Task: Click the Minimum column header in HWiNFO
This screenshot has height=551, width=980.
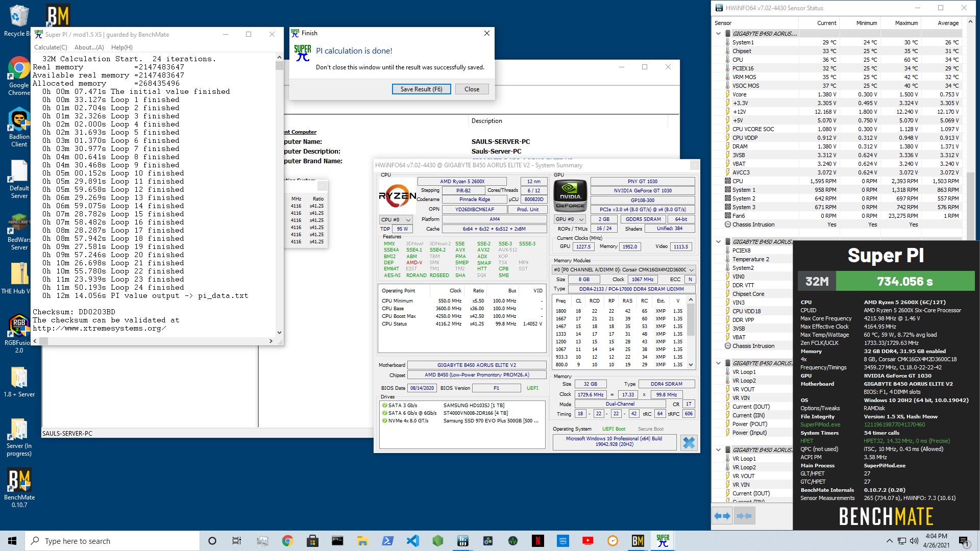Action: tap(859, 23)
